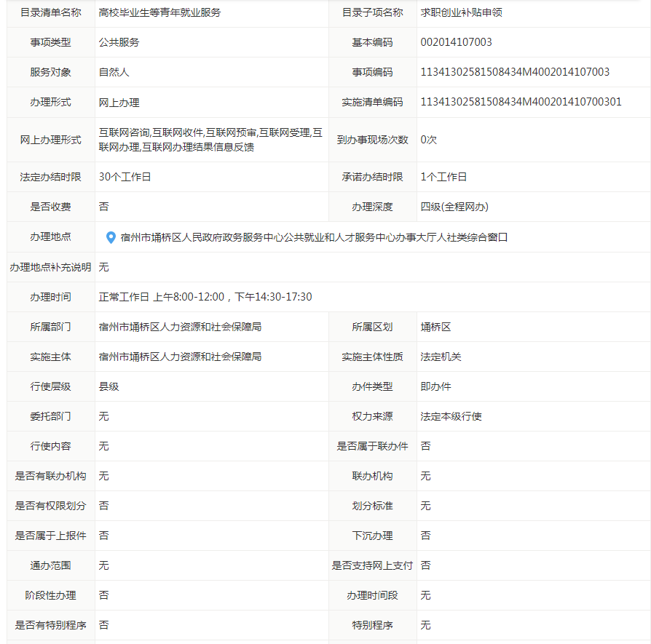The image size is (651, 644).
Task: Select the 事项编码 number text
Action: click(x=515, y=72)
